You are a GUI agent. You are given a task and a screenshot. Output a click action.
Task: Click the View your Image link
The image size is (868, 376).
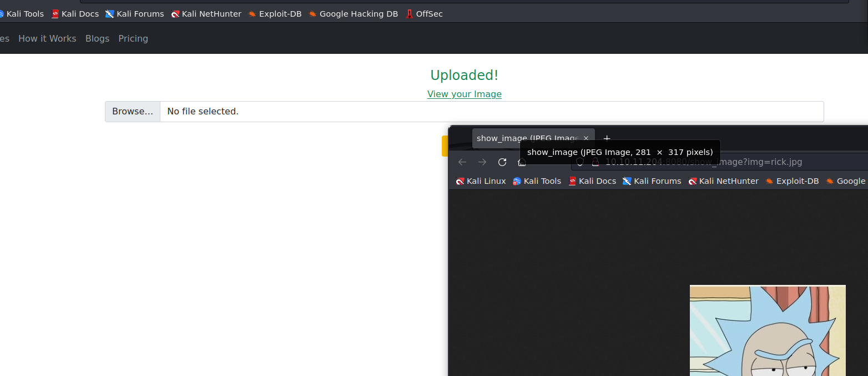pyautogui.click(x=465, y=94)
